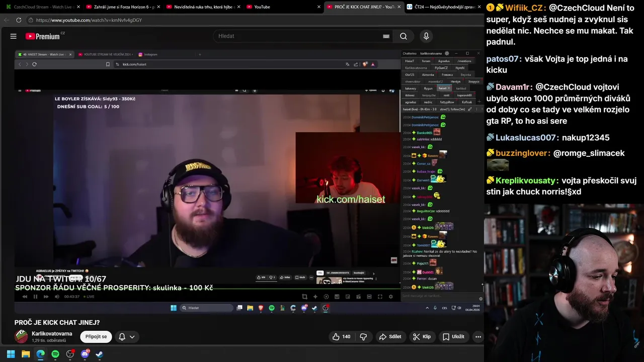
Task: Switch to Microsoft Edge on taskbar
Action: [x=40, y=354]
